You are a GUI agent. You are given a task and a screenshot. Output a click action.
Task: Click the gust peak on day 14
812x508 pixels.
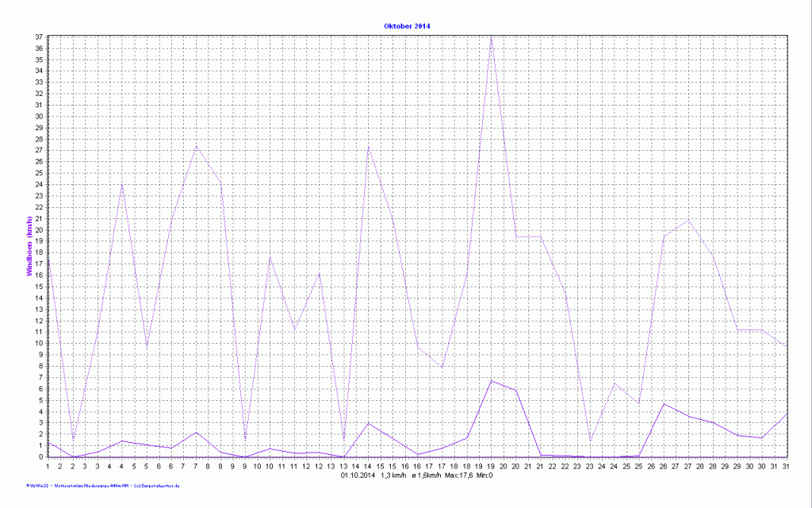[368, 146]
